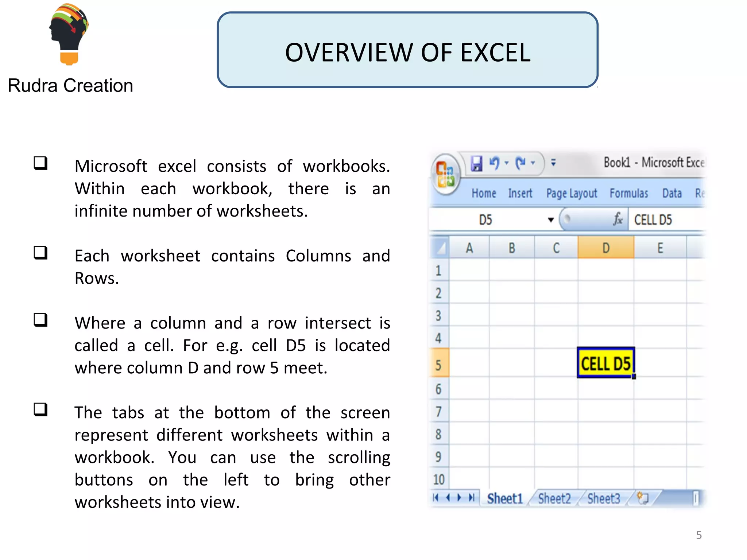
Task: Select highlighted row 5 header
Action: [439, 363]
